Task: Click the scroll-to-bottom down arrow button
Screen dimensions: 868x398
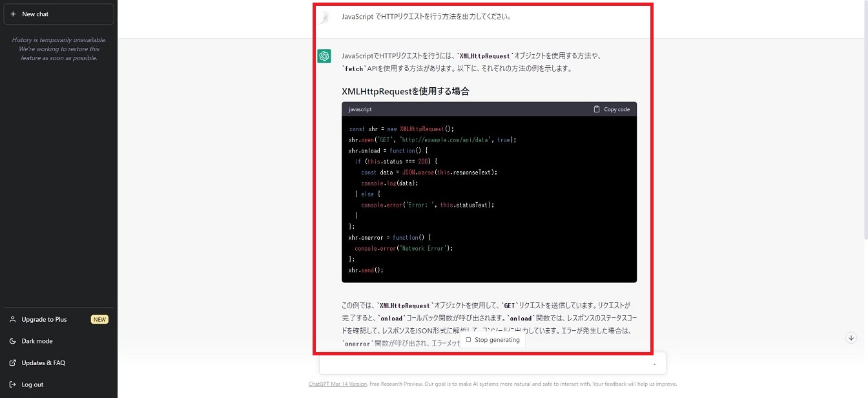Action: 851,338
